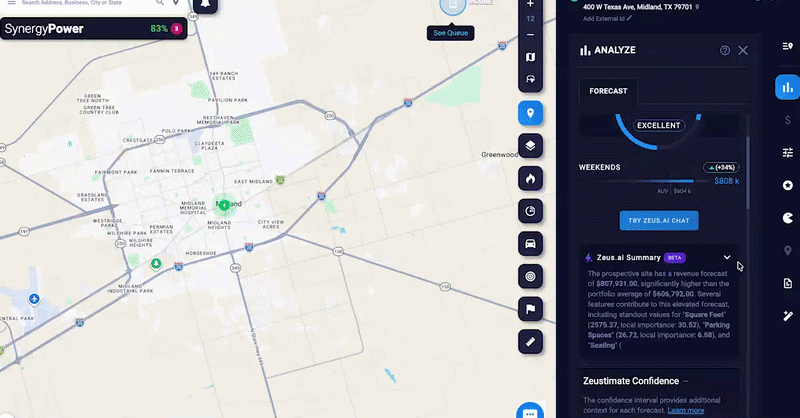
Task: Activate the heatmap flame tool
Action: (x=530, y=178)
